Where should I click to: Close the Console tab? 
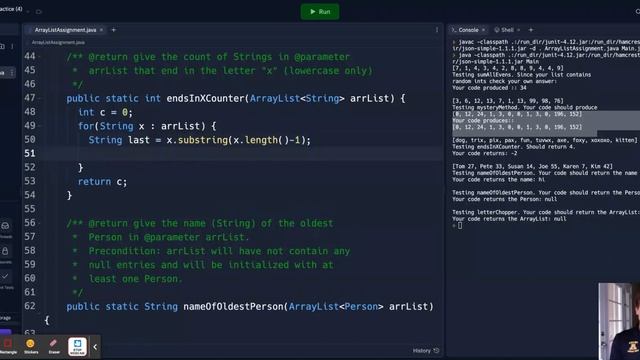[483, 30]
